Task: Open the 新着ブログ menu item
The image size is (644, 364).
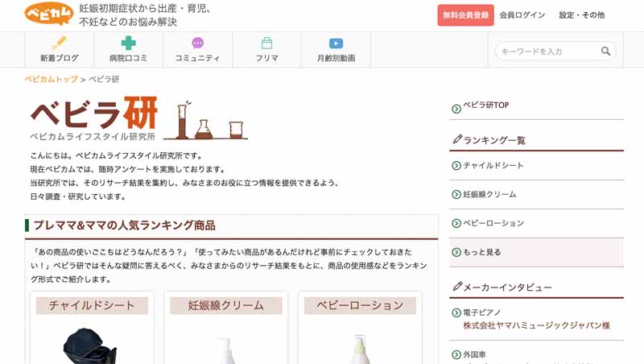Action: click(59, 49)
